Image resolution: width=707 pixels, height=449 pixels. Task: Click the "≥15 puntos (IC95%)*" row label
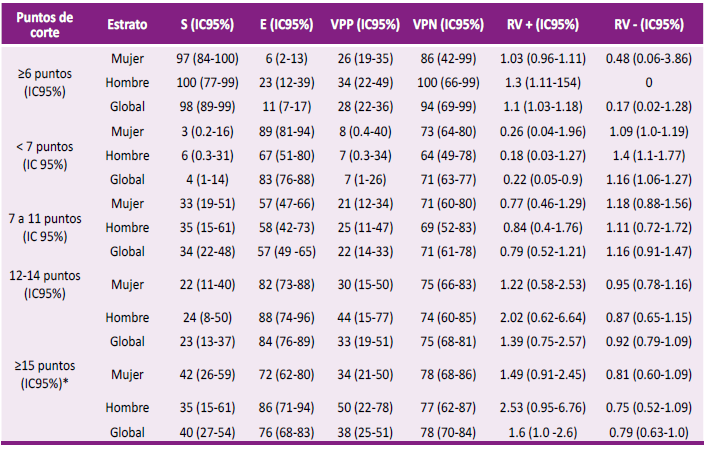coord(42,374)
